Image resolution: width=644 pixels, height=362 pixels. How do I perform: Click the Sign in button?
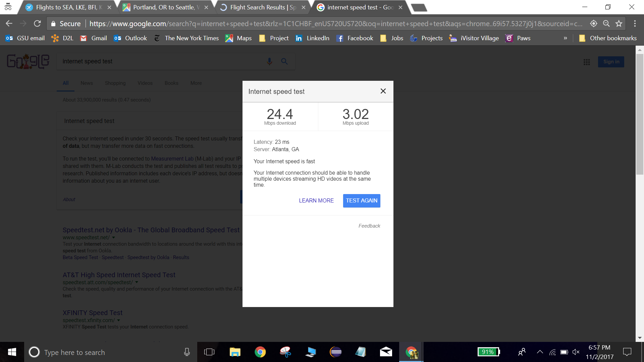point(611,62)
